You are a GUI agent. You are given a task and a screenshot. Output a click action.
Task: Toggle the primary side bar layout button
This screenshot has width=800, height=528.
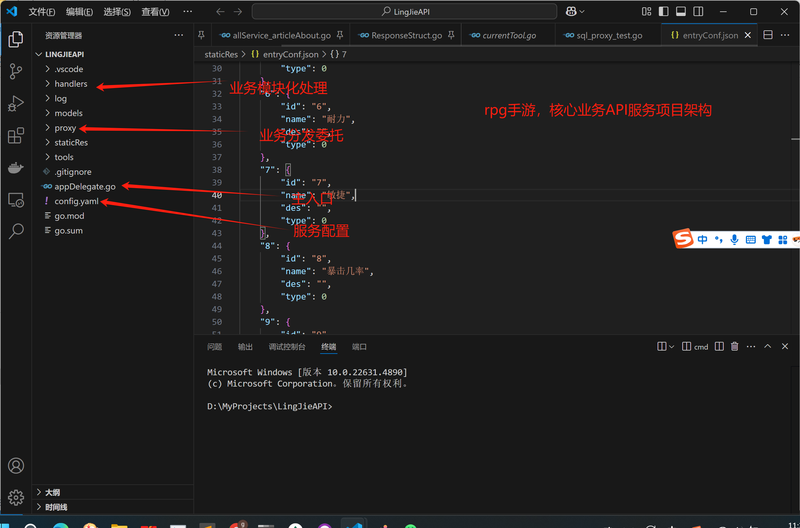(664, 11)
